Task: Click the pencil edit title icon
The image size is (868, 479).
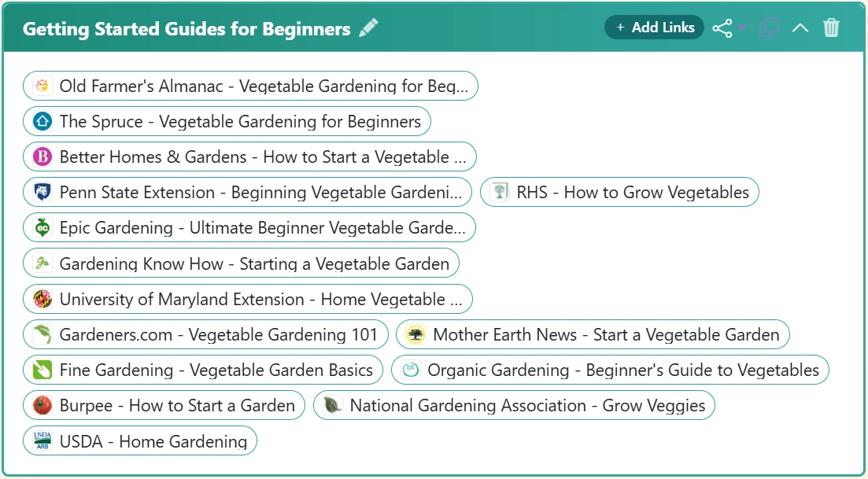Action: tap(368, 28)
